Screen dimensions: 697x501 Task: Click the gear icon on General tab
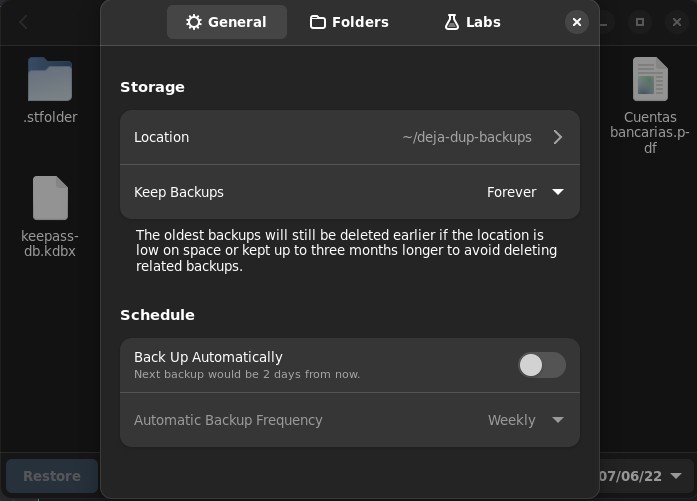coord(194,22)
